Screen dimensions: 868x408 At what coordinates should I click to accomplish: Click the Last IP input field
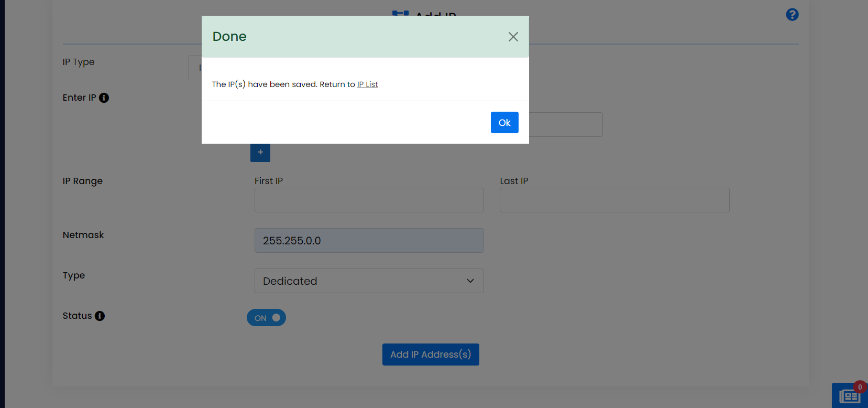(x=614, y=200)
